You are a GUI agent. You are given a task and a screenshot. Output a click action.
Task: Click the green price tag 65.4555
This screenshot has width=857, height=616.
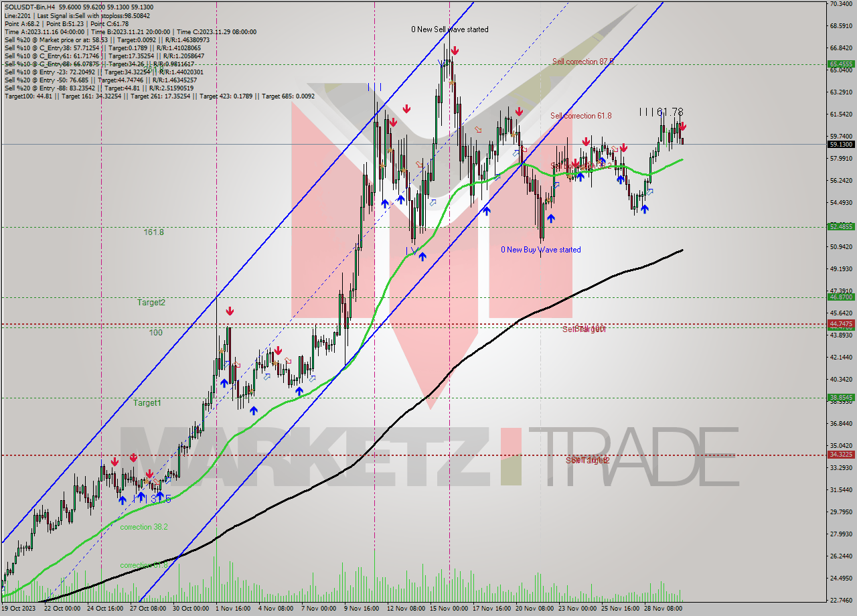point(841,64)
